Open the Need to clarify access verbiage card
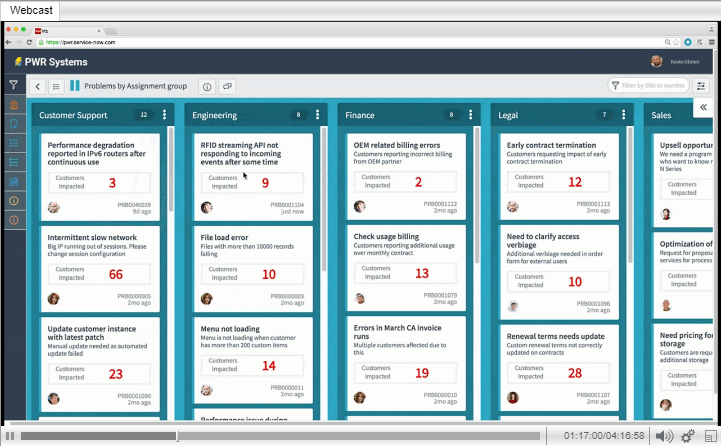 click(560, 272)
